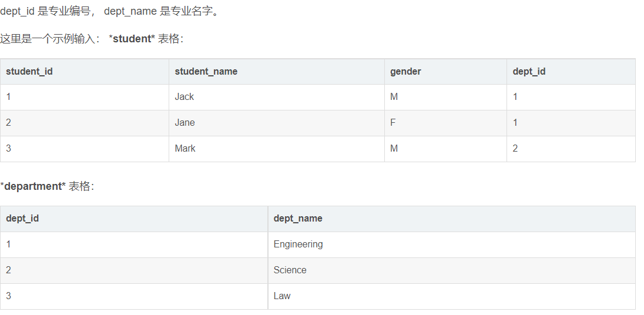Click the bold *department* table caption
The height and width of the screenshot is (315, 644).
33,186
